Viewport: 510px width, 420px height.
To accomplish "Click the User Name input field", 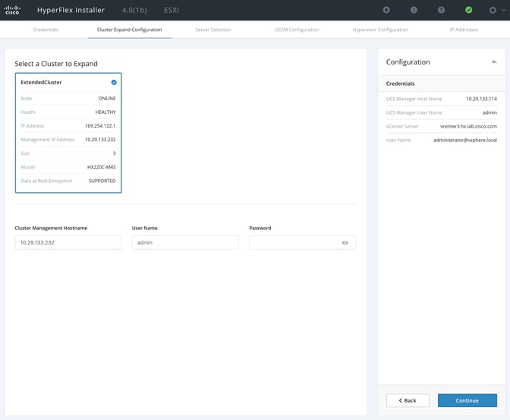I will coord(185,242).
